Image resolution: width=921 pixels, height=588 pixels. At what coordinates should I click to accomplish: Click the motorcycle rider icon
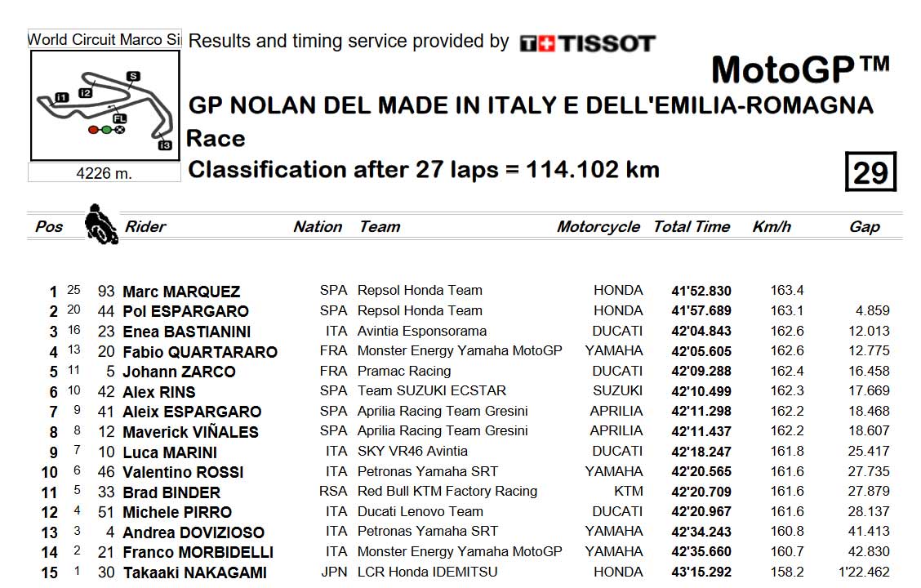pyautogui.click(x=101, y=224)
